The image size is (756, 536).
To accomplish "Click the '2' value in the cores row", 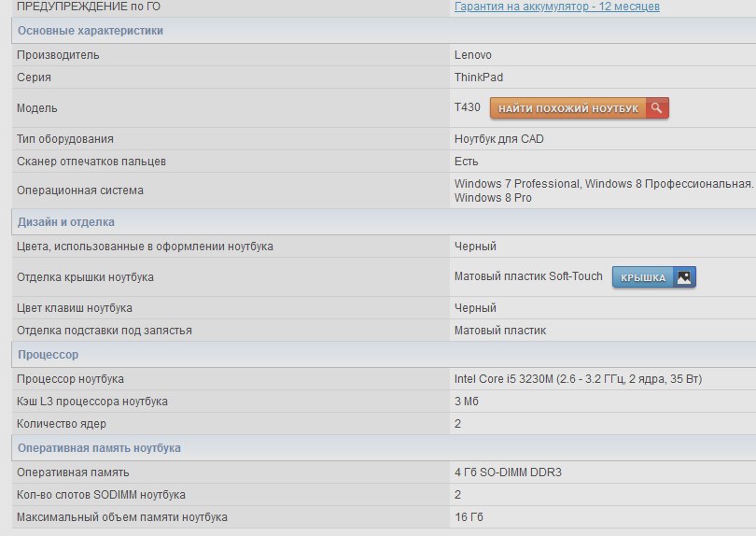I will pos(457,424).
